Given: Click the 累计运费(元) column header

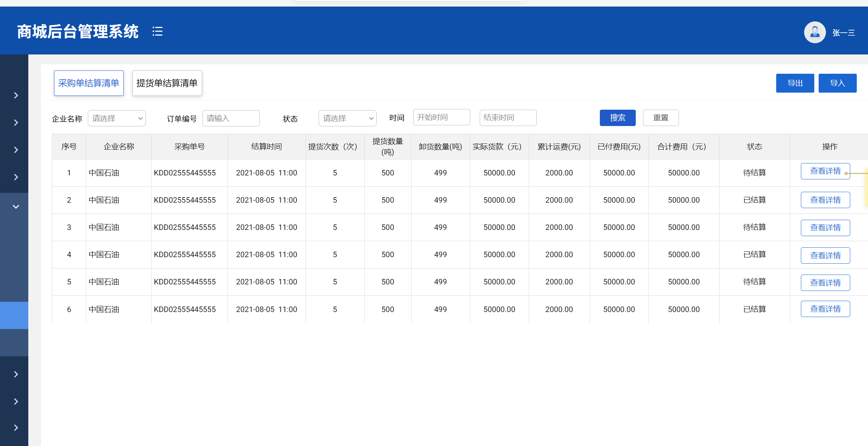Looking at the screenshot, I should pyautogui.click(x=559, y=146).
